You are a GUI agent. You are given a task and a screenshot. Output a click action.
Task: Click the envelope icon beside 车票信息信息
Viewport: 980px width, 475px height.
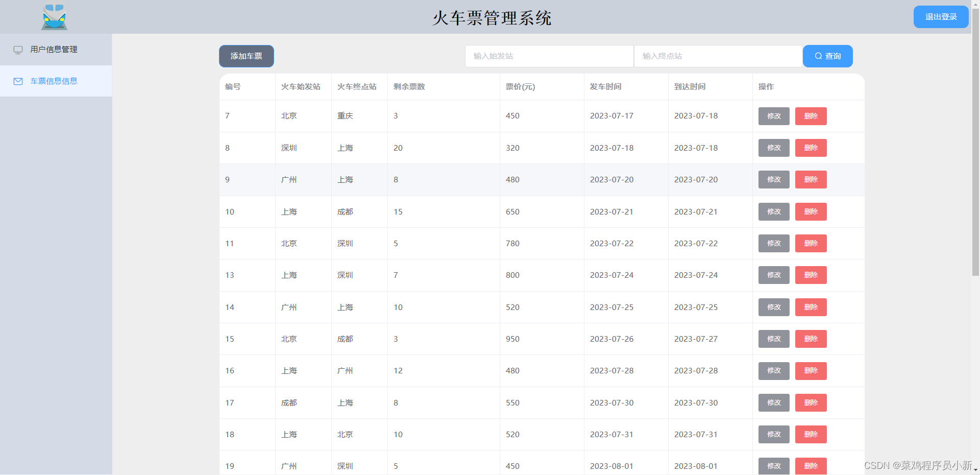point(18,81)
